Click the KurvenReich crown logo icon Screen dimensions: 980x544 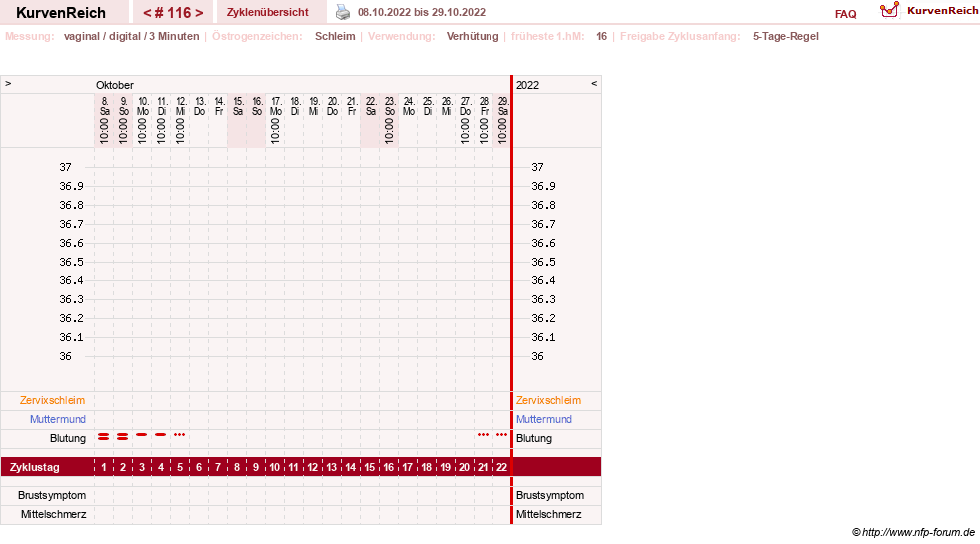(x=889, y=10)
